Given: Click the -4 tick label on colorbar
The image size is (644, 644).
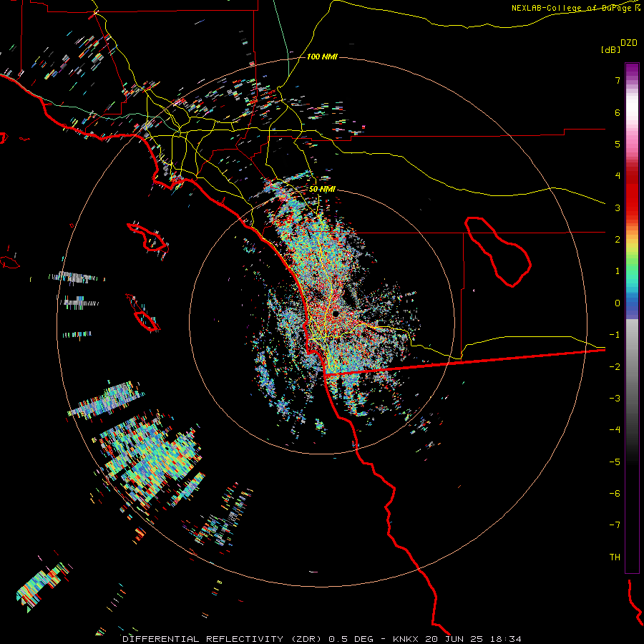Looking at the screenshot, I should pyautogui.click(x=615, y=430).
